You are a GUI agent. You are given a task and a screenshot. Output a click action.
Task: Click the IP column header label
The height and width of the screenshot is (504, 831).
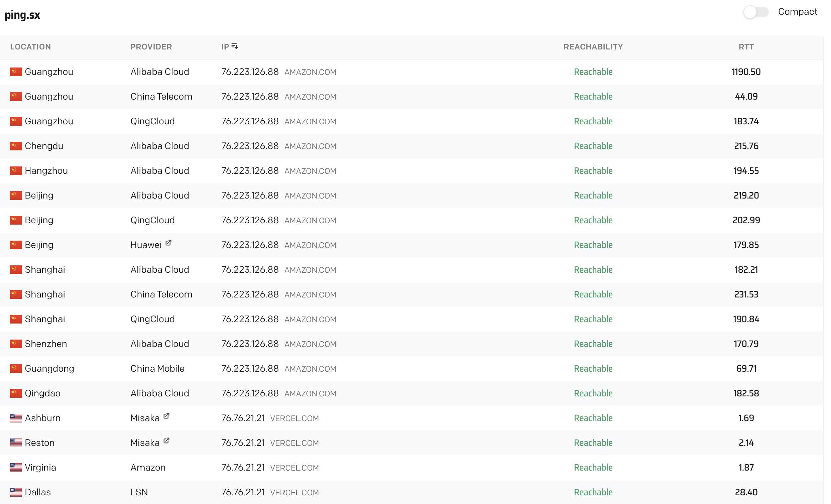tap(225, 47)
